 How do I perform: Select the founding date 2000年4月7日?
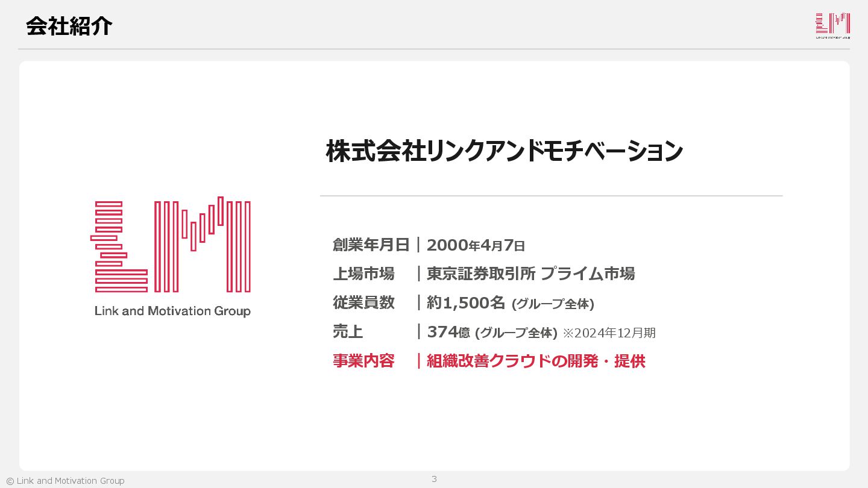point(476,245)
